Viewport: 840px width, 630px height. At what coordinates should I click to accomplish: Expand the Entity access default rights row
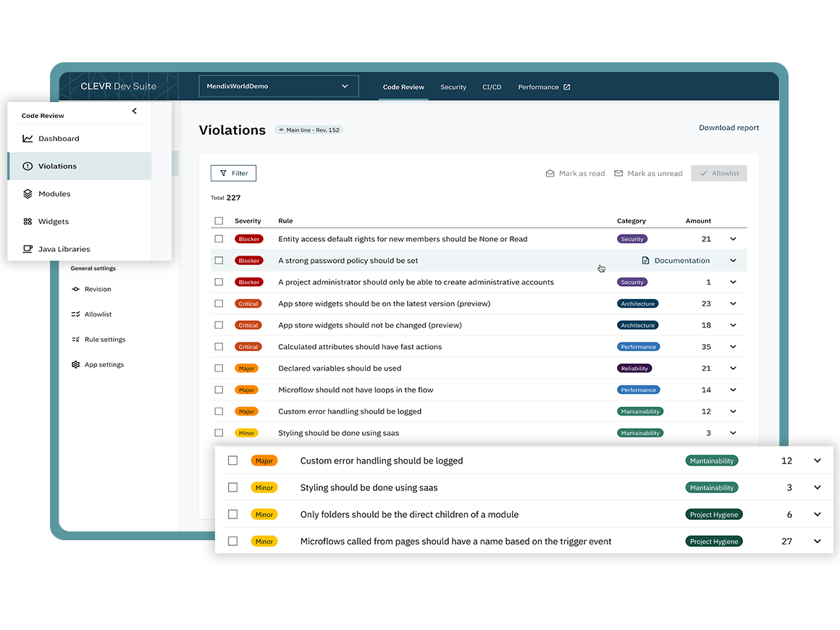(x=733, y=239)
